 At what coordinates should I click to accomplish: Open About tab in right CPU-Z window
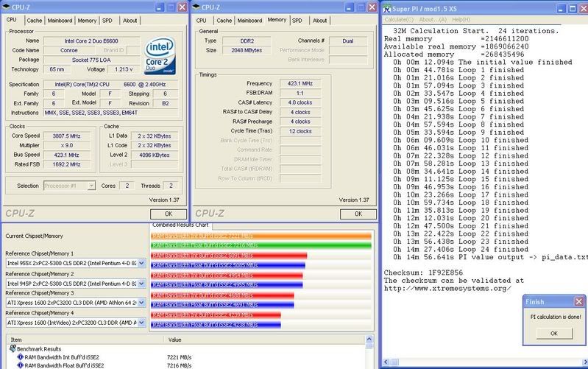319,21
